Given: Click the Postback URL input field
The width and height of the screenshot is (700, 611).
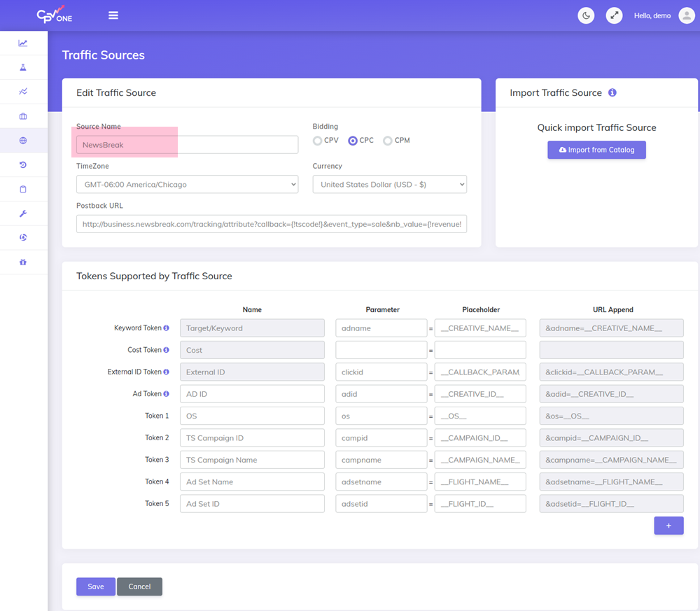Looking at the screenshot, I should tap(271, 224).
